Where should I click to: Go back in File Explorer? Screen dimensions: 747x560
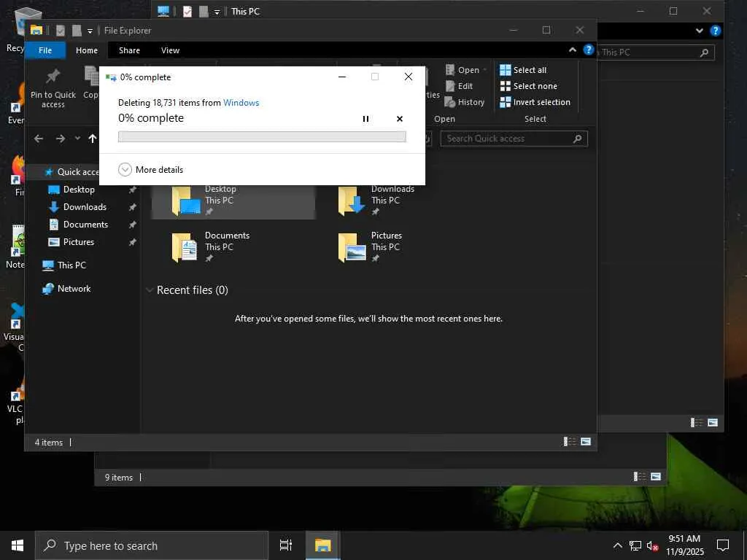pos(39,139)
